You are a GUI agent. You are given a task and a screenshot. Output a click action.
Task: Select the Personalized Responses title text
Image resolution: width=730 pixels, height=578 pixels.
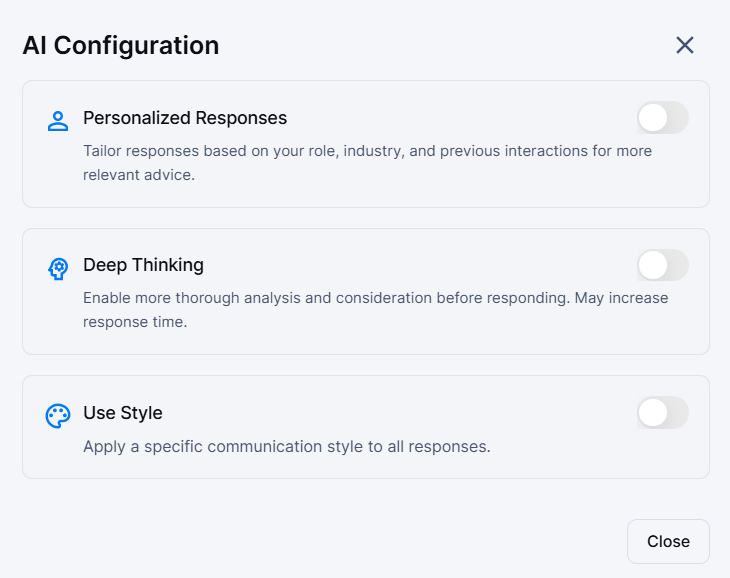[x=185, y=118]
